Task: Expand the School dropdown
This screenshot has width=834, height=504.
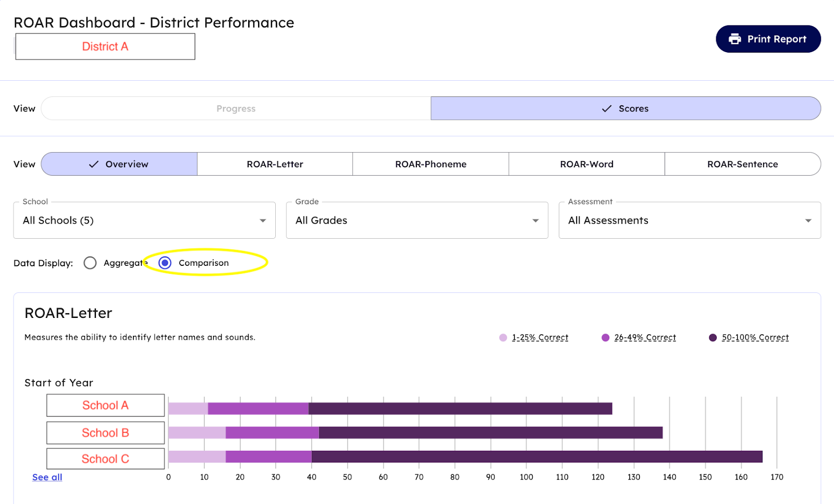Action: pyautogui.click(x=144, y=220)
